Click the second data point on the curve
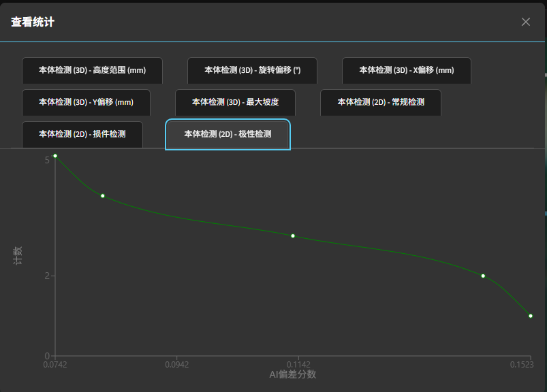This screenshot has height=392, width=547. (x=103, y=196)
